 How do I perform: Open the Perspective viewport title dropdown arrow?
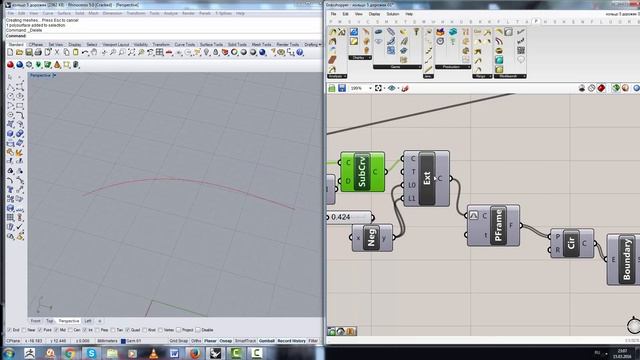coord(54,76)
